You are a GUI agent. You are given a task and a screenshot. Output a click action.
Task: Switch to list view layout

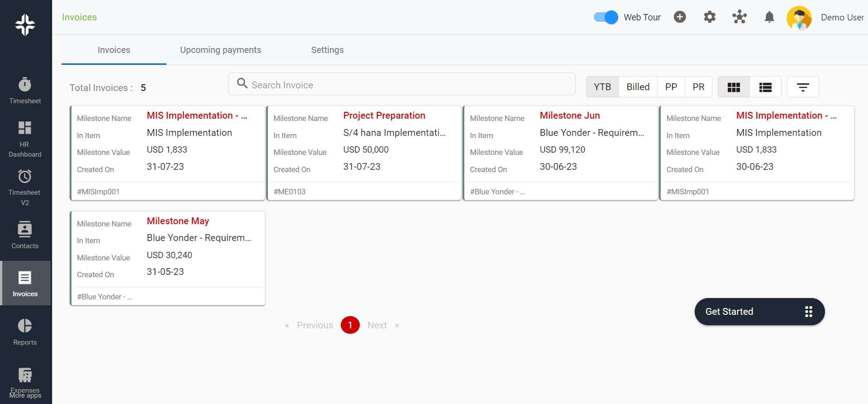tap(765, 87)
